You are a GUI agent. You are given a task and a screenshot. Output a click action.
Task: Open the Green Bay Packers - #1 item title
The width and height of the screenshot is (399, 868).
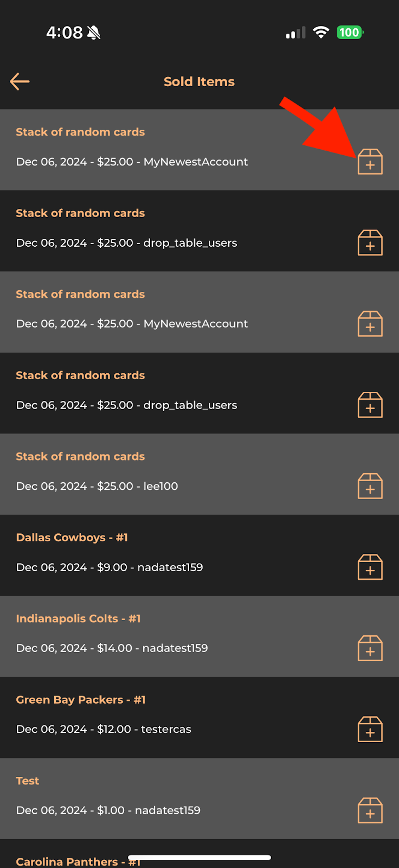(81, 700)
